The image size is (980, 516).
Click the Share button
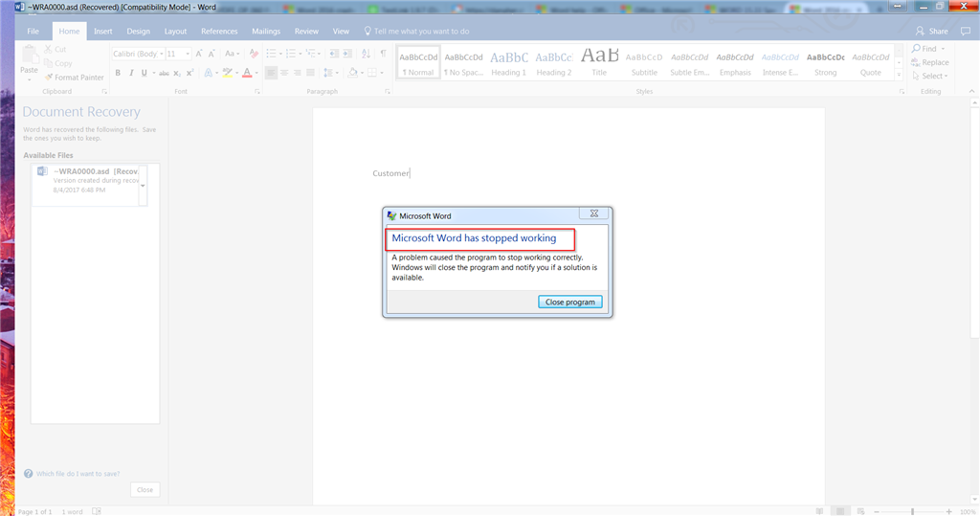pyautogui.click(x=932, y=32)
